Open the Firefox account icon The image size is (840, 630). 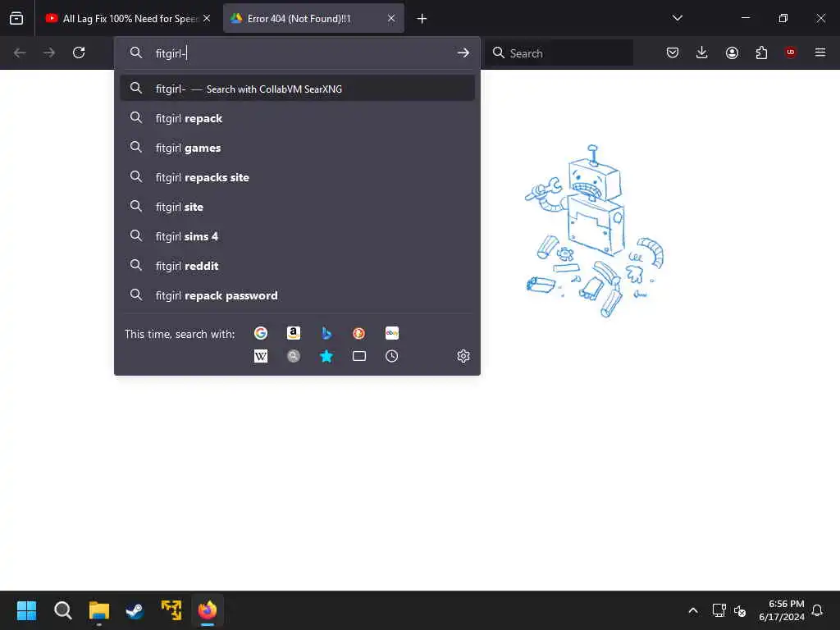(732, 52)
